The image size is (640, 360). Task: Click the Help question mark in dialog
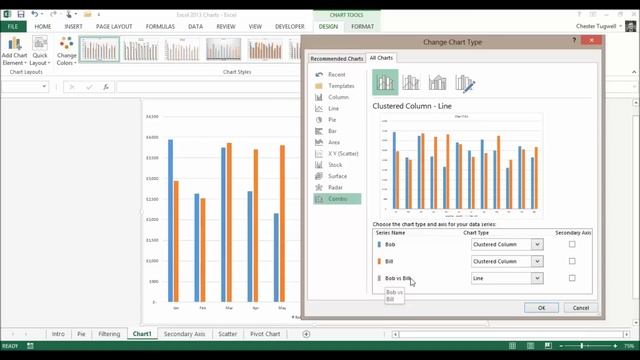574,40
